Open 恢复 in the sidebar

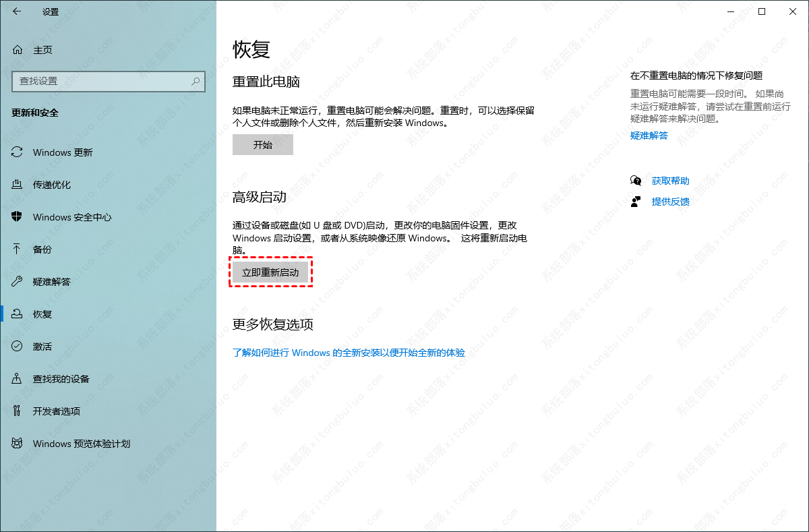[42, 314]
